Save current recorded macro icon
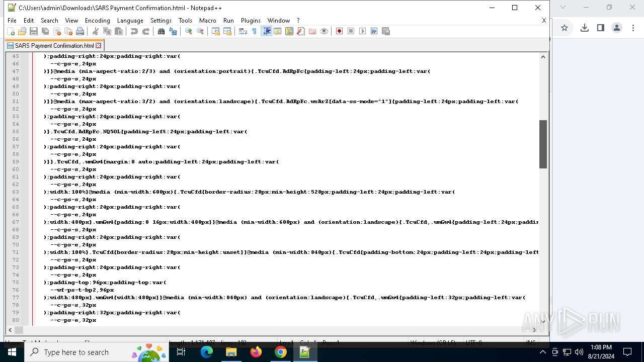This screenshot has height=362, width=644. click(x=386, y=31)
